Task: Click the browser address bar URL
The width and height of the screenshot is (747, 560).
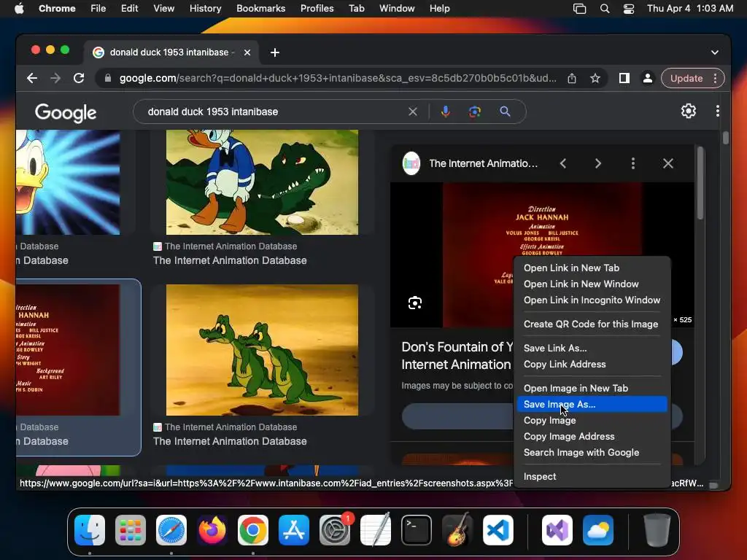Action: (337, 78)
